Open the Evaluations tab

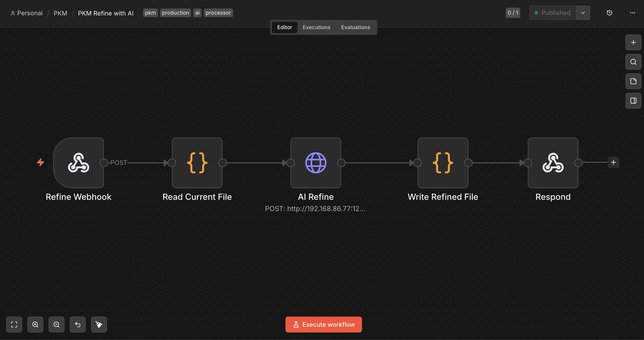(355, 27)
